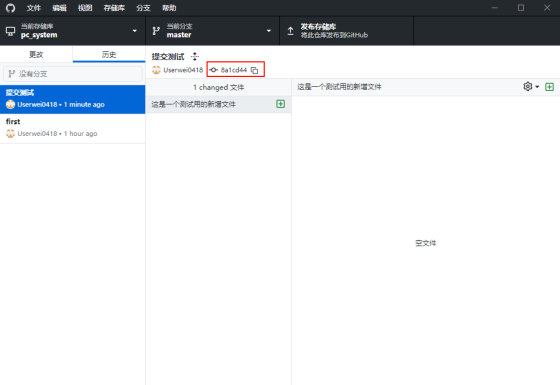Screen dimensions: 560x385
Task: Click the commit hash 8a1cd44 text
Action: (x=234, y=70)
